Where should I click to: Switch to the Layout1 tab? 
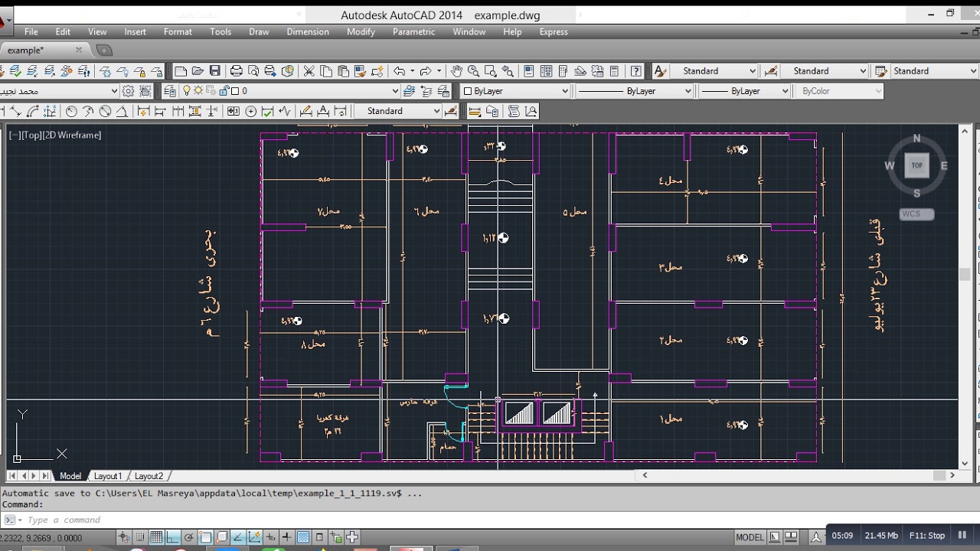108,476
